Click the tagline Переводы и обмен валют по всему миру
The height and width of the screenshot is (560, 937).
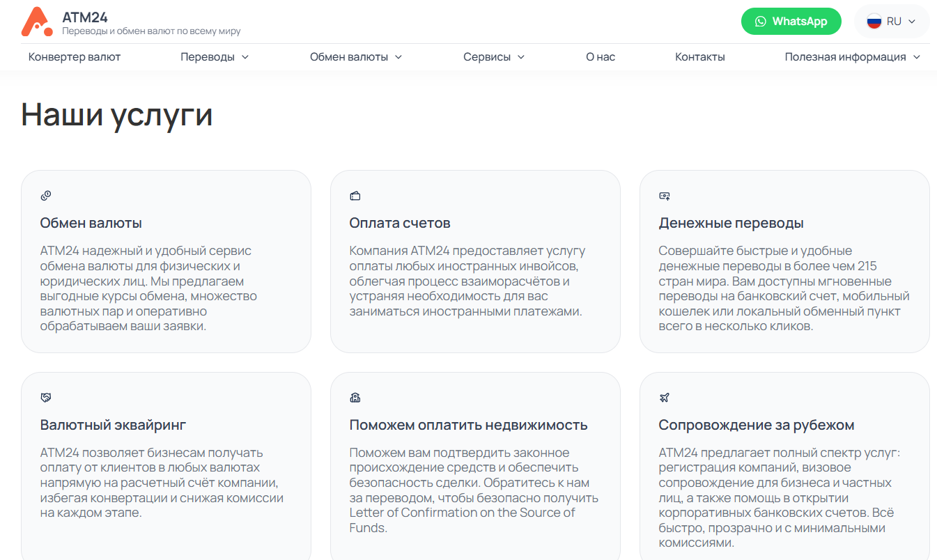coord(151,31)
